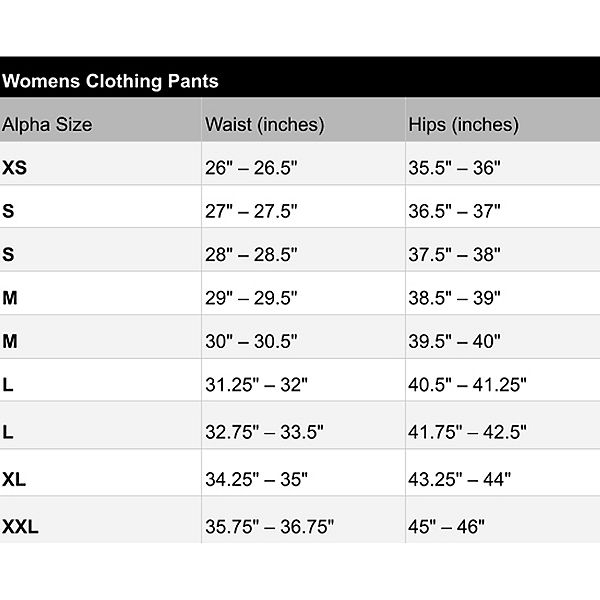Click waist value 30" – 30.5"

(251, 341)
